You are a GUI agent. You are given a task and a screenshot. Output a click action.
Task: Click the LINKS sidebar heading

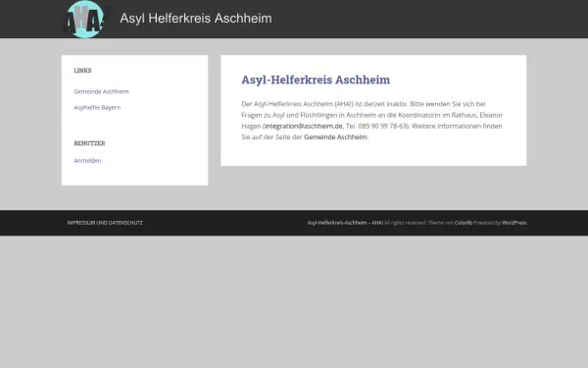coord(82,71)
